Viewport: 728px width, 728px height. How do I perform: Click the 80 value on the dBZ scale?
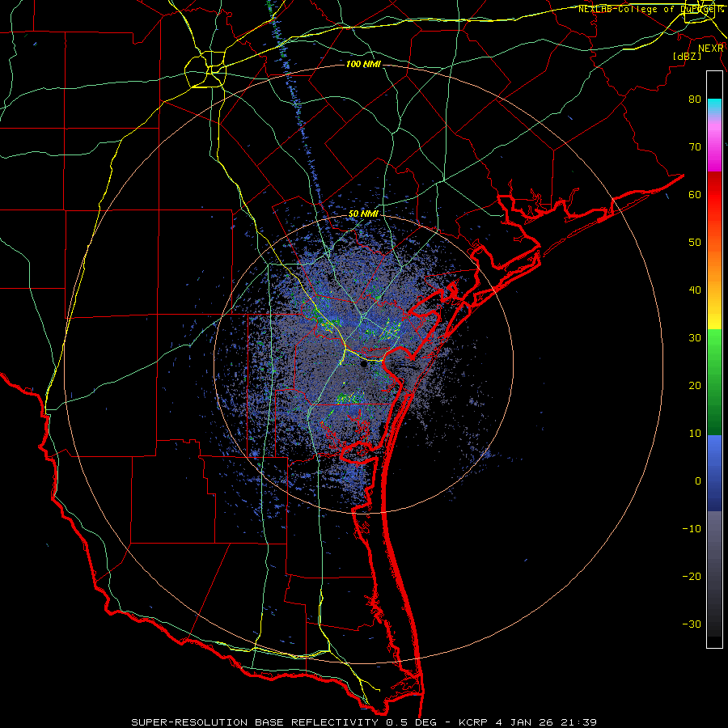pos(695,99)
